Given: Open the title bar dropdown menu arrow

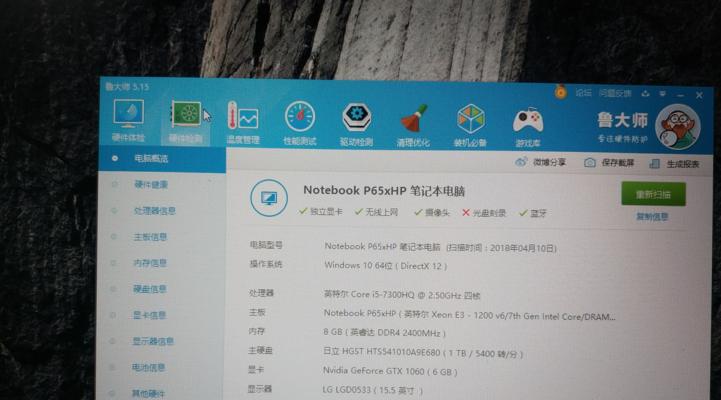Looking at the screenshot, I should 663,94.
